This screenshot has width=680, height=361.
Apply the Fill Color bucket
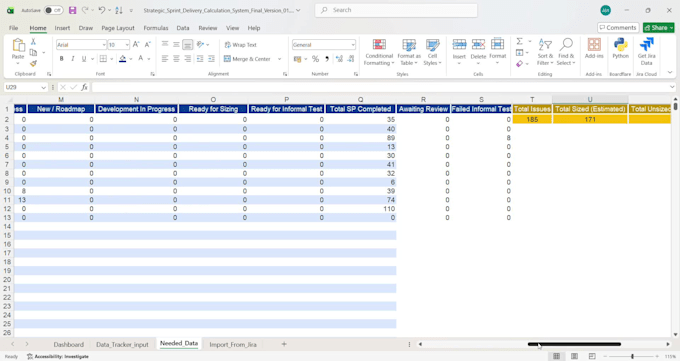pyautogui.click(x=123, y=59)
